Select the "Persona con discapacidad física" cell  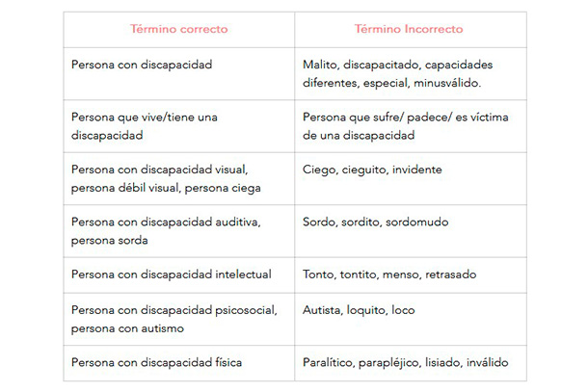point(157,362)
